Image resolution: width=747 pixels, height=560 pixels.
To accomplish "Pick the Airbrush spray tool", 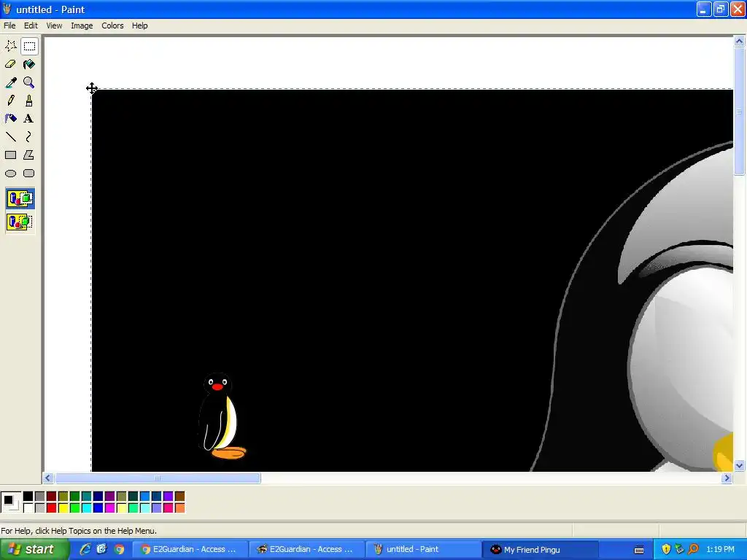I will 10,119.
